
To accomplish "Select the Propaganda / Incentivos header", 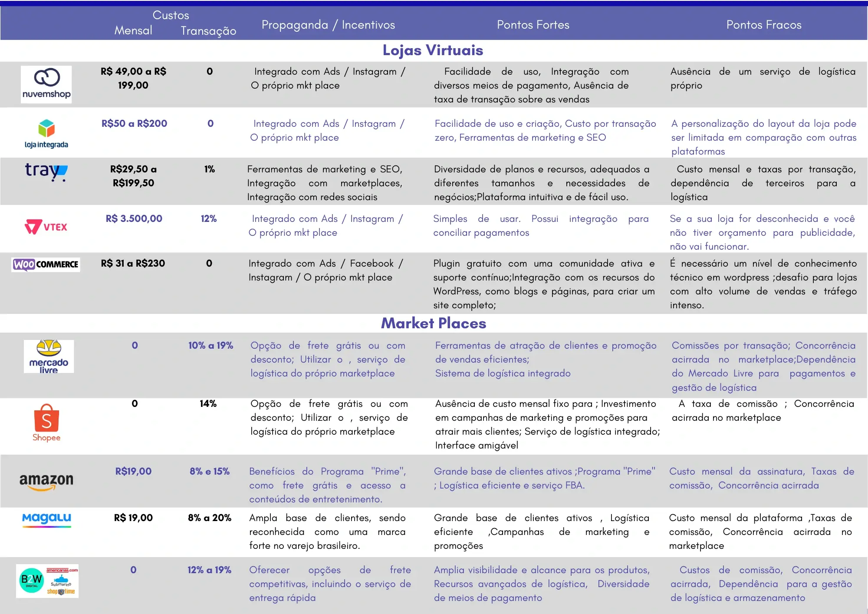I will click(328, 25).
